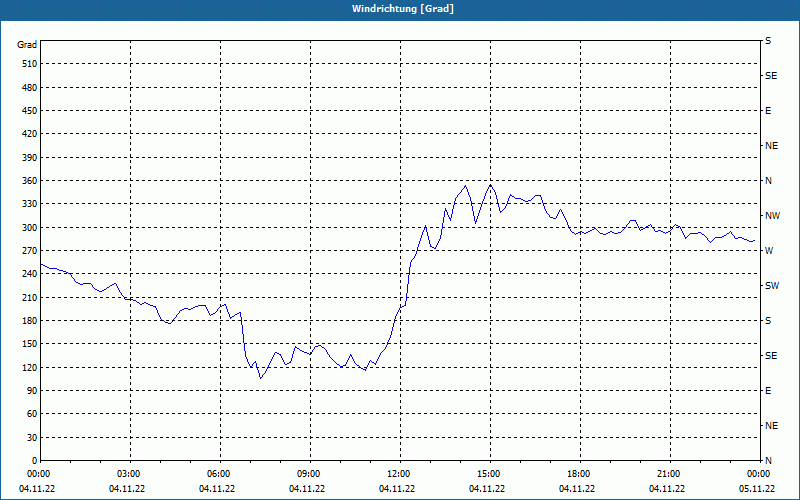The height and width of the screenshot is (500, 800).
Task: Click the 510 value on the y-axis
Action: (29, 64)
